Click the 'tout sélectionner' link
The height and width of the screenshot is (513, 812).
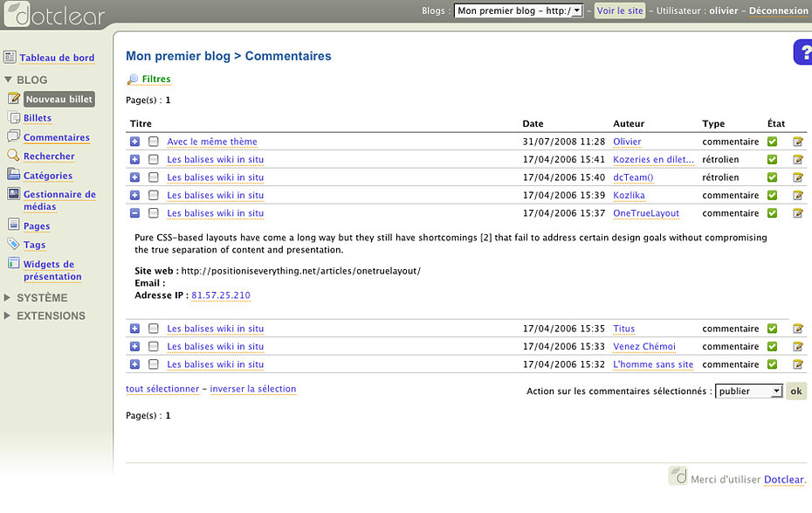tap(162, 389)
